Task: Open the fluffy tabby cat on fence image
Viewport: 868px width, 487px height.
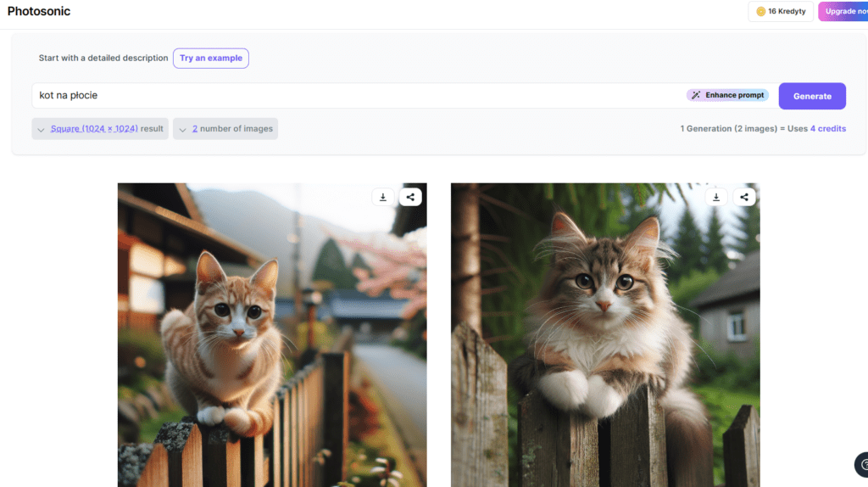Action: click(x=605, y=339)
